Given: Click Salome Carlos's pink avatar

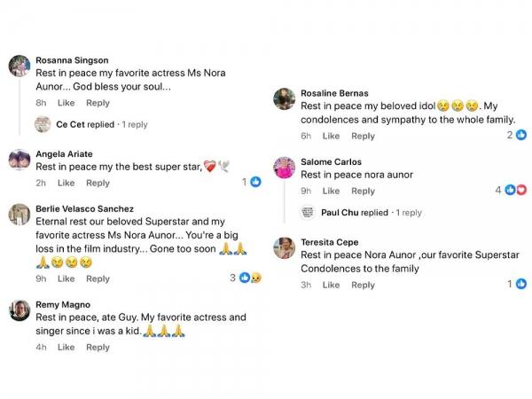Looking at the screenshot, I should 284,168.
